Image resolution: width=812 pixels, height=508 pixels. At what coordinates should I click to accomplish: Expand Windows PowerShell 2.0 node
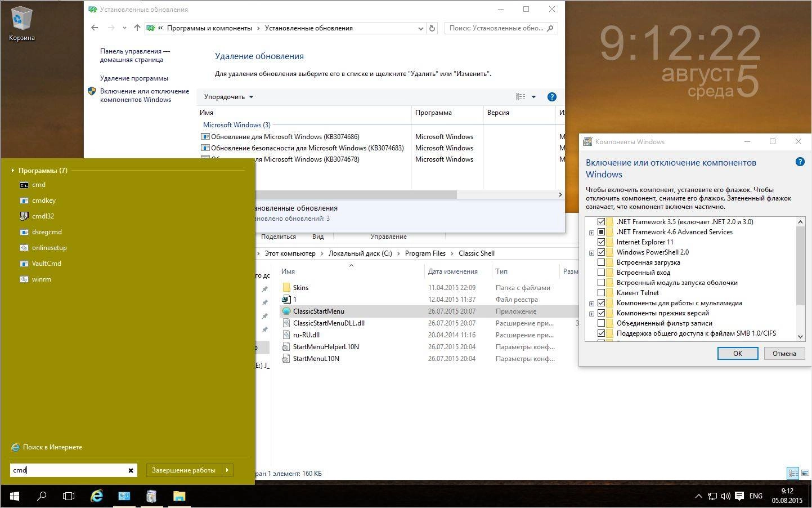pos(591,253)
